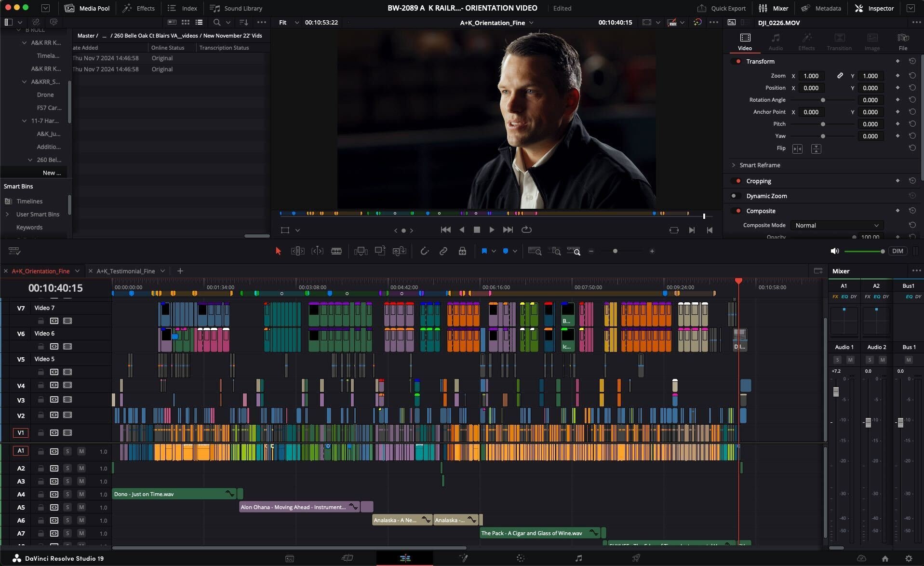This screenshot has width=924, height=566.
Task: Disable Video 6 track film strip icon
Action: pos(67,346)
